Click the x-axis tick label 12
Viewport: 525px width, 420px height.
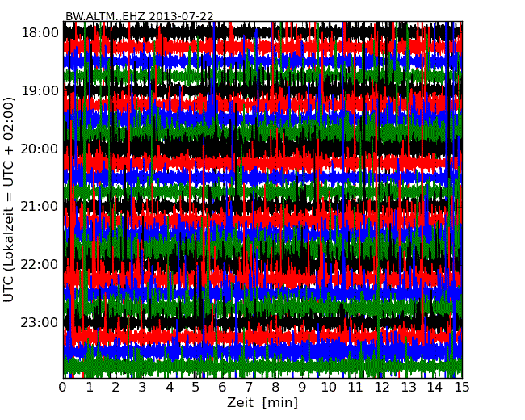(x=382, y=388)
